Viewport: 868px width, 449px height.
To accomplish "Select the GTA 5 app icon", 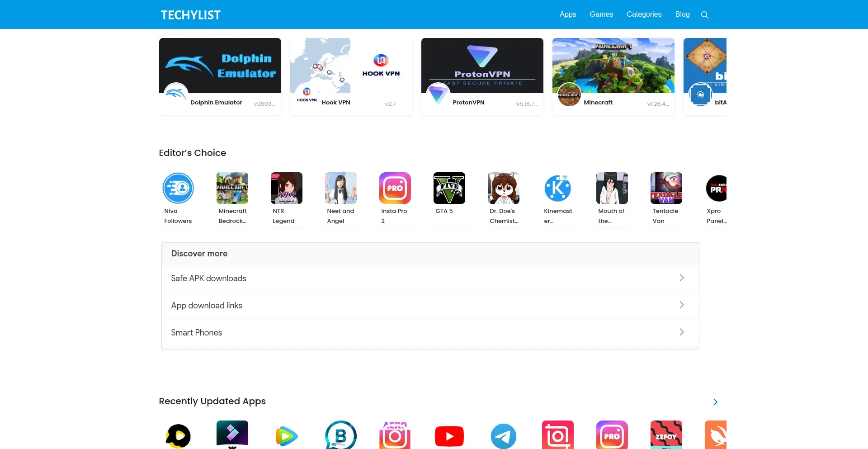I will 449,188.
